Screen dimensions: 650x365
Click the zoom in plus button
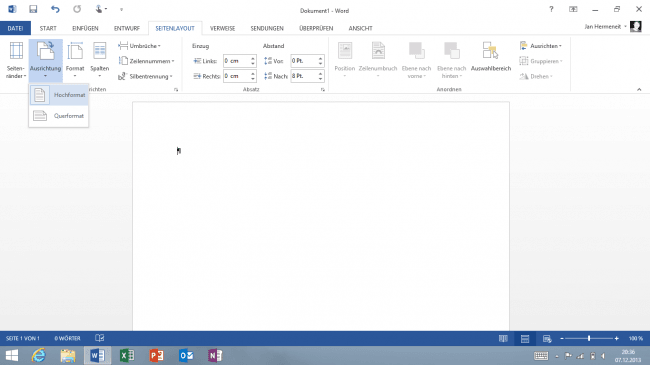click(x=616, y=338)
